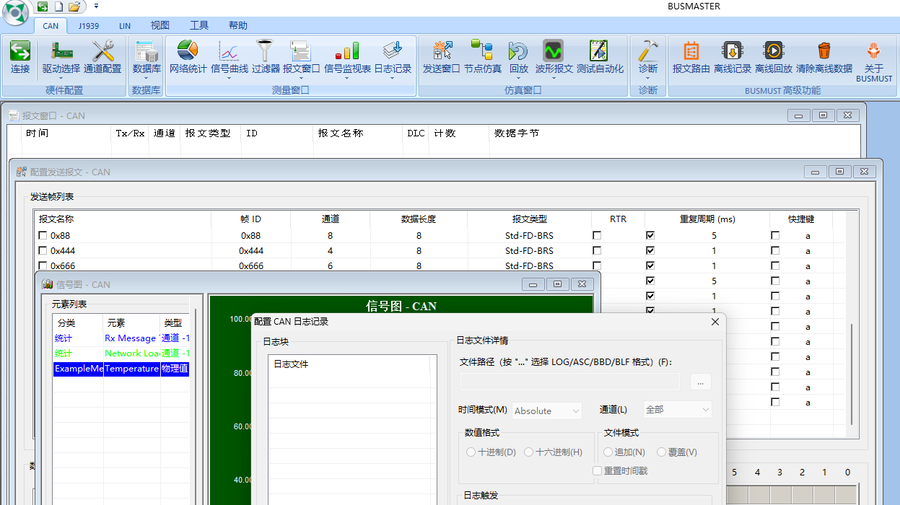900x505 pixels.
Task: Click the 发送帧列表 vertical scrollbar
Action: 852,373
